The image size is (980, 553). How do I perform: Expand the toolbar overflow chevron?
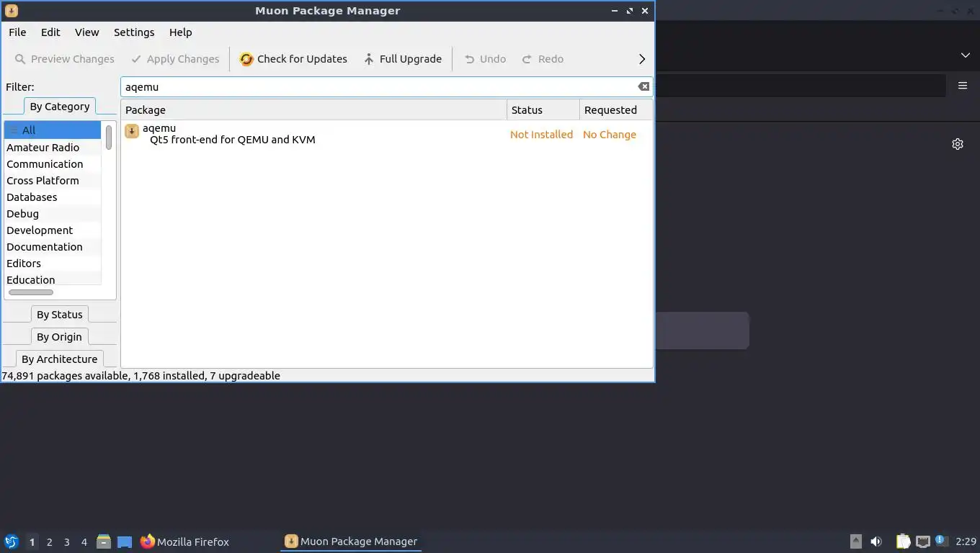pyautogui.click(x=642, y=59)
